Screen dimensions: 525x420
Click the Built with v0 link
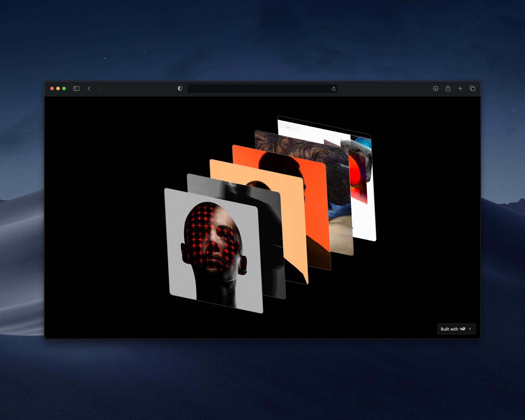(453, 329)
